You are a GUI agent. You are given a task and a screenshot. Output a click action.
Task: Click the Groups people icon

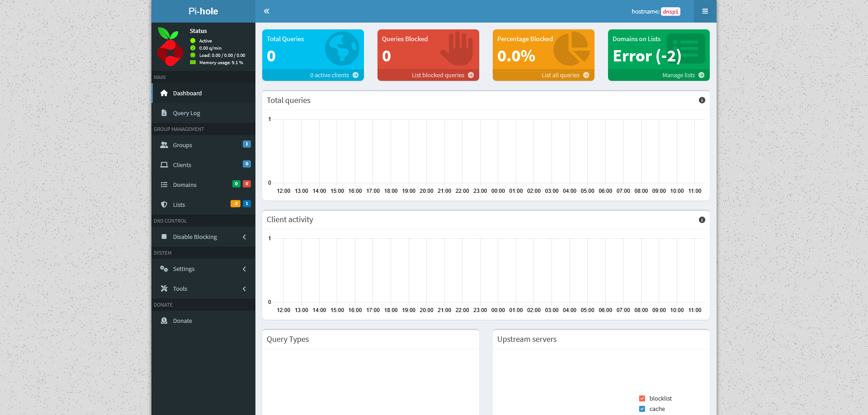pyautogui.click(x=164, y=145)
